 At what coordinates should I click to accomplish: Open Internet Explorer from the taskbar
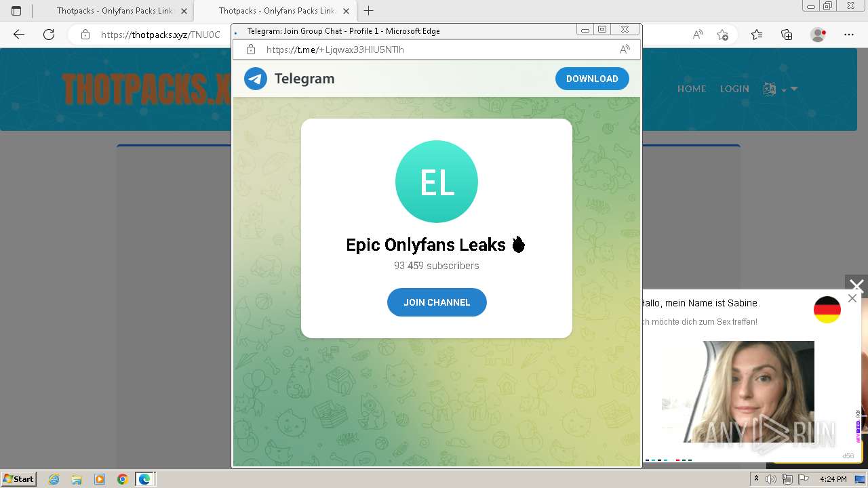click(x=54, y=479)
